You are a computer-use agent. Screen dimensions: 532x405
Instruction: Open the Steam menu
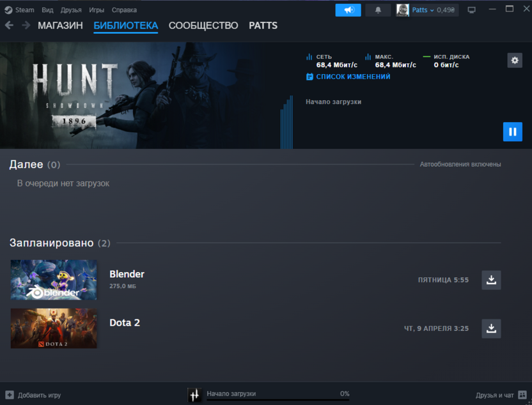point(24,10)
